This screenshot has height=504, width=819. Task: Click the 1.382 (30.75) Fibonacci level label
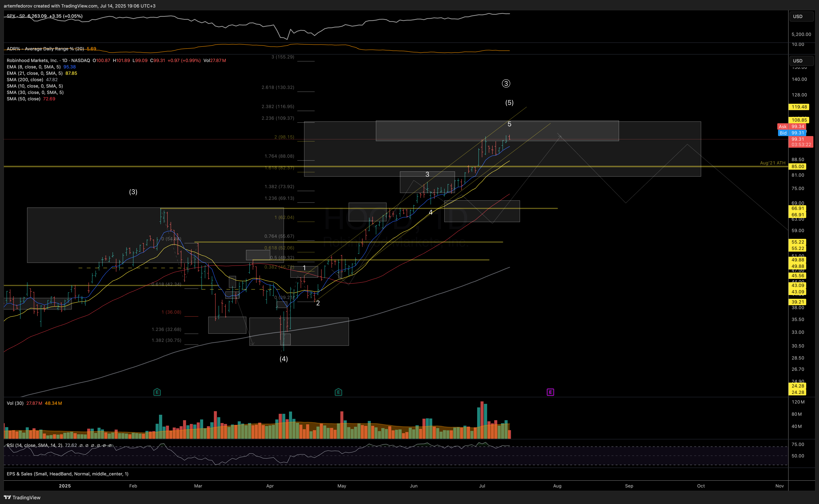[x=166, y=340]
